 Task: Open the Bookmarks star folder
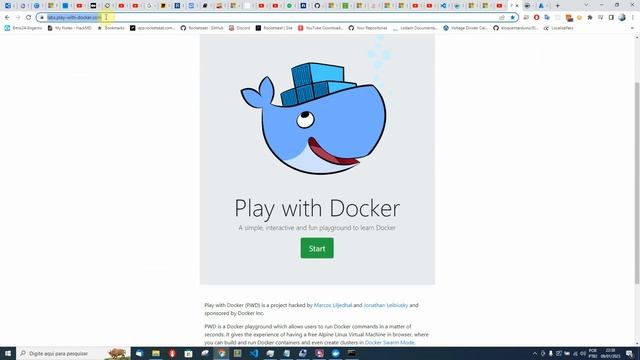111,28
